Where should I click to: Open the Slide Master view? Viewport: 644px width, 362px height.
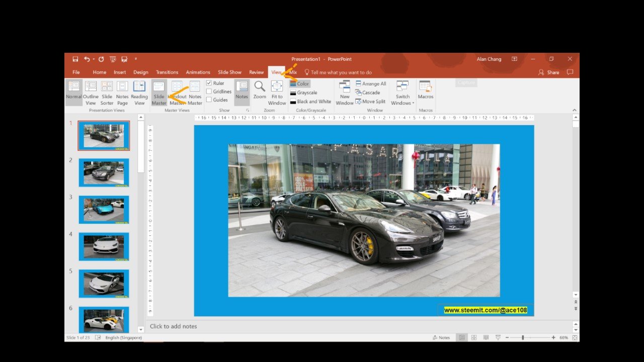(159, 93)
